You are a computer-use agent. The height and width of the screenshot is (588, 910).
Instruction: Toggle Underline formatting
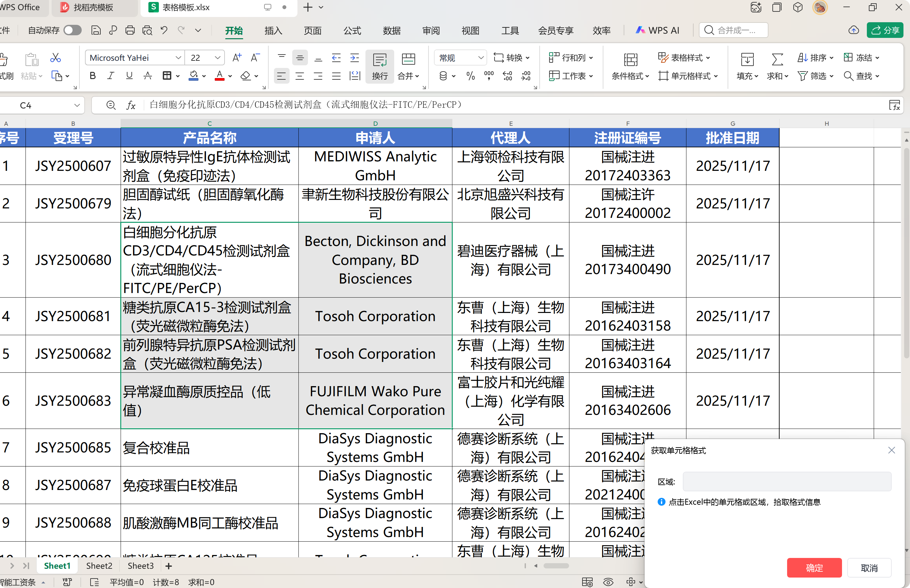(129, 76)
